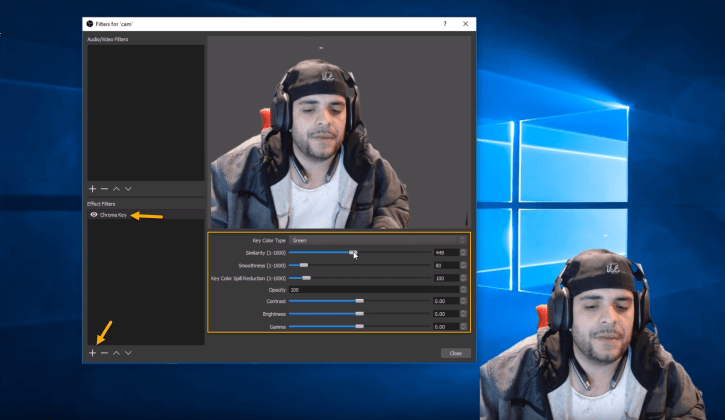Image resolution: width=725 pixels, height=420 pixels.
Task: Remove the selected audio/video filter
Action: pos(104,188)
